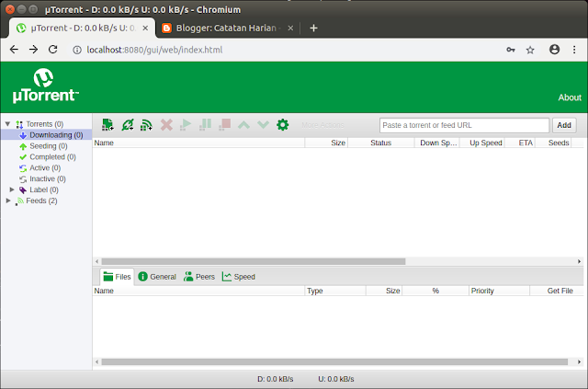
Task: Sort torrent list by Size column
Action: tap(326, 143)
